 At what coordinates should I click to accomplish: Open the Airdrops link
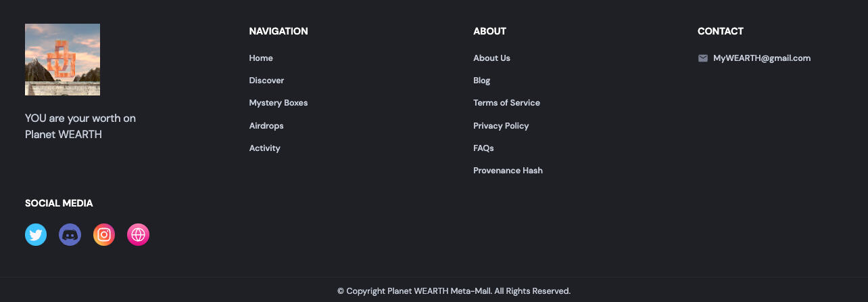266,126
